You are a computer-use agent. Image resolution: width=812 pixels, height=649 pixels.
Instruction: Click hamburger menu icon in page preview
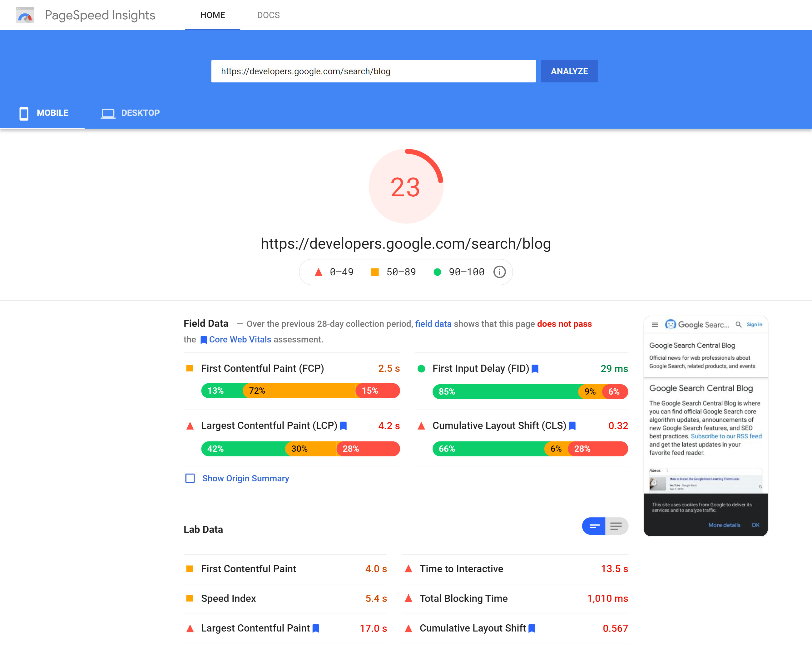coord(655,325)
